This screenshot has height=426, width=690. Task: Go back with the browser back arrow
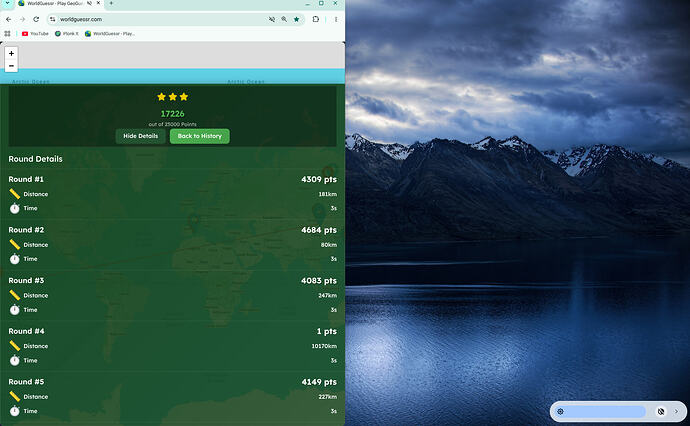click(x=8, y=19)
